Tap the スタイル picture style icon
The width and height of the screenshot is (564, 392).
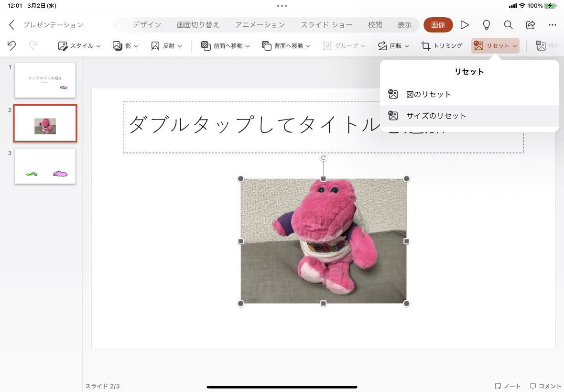[63, 46]
